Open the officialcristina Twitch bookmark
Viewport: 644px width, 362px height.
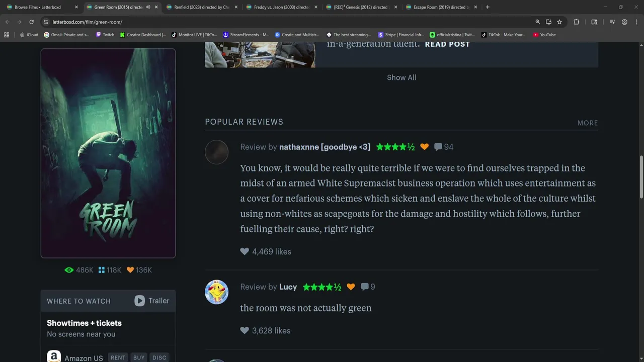(x=452, y=35)
